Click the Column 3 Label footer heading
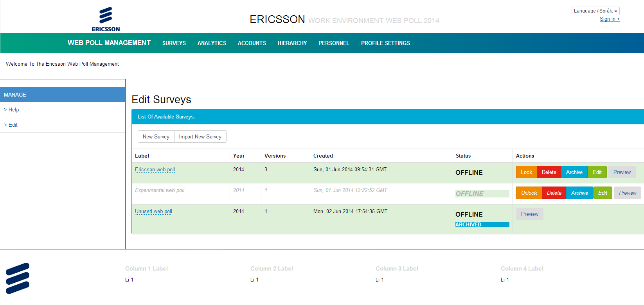Screen dimensions: 644x305 (397, 269)
